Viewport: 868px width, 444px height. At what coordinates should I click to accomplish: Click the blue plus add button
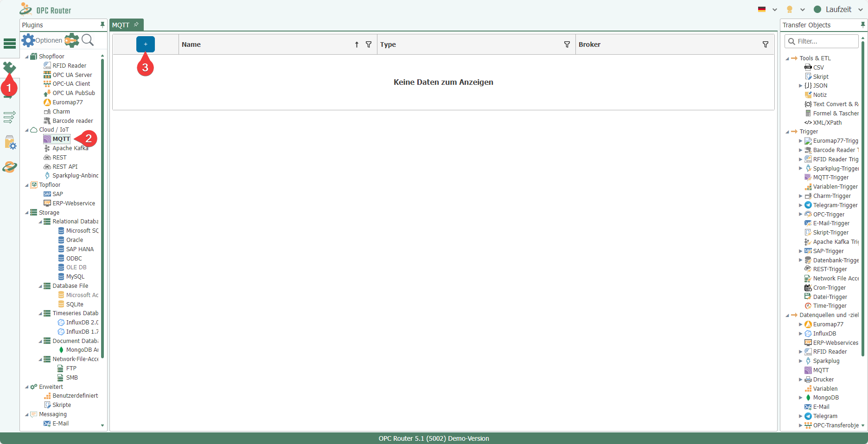145,44
